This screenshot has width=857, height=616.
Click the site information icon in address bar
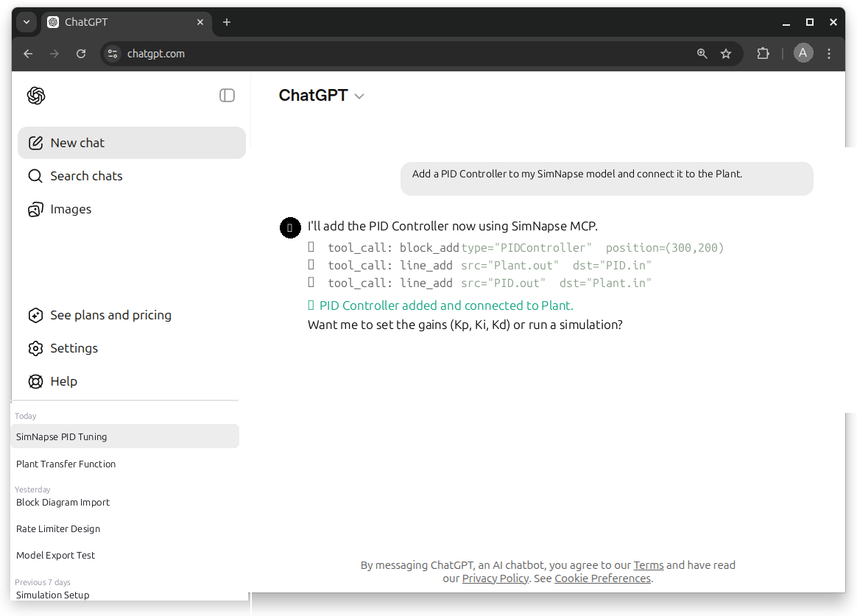tap(113, 54)
